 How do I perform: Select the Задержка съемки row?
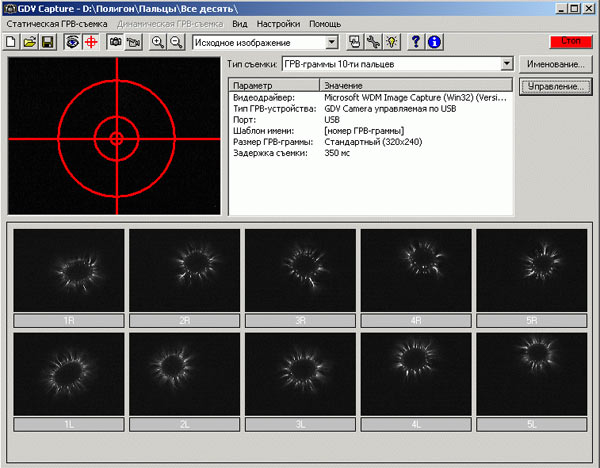[370, 153]
